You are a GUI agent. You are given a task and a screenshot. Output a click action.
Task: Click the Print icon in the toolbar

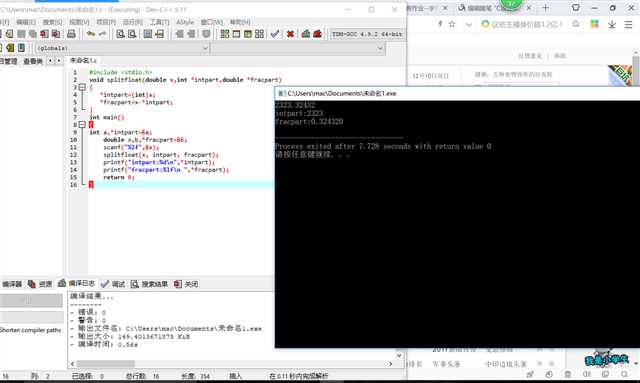pyautogui.click(x=71, y=34)
